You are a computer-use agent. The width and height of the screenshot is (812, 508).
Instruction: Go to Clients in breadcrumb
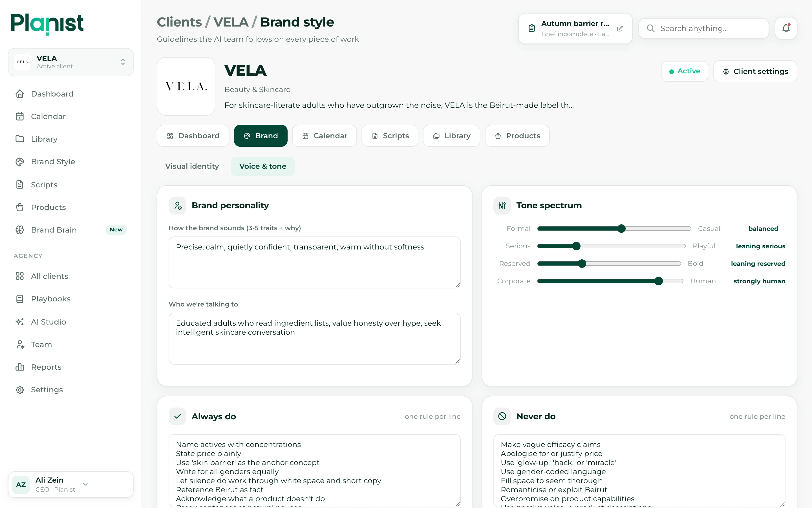pyautogui.click(x=179, y=22)
